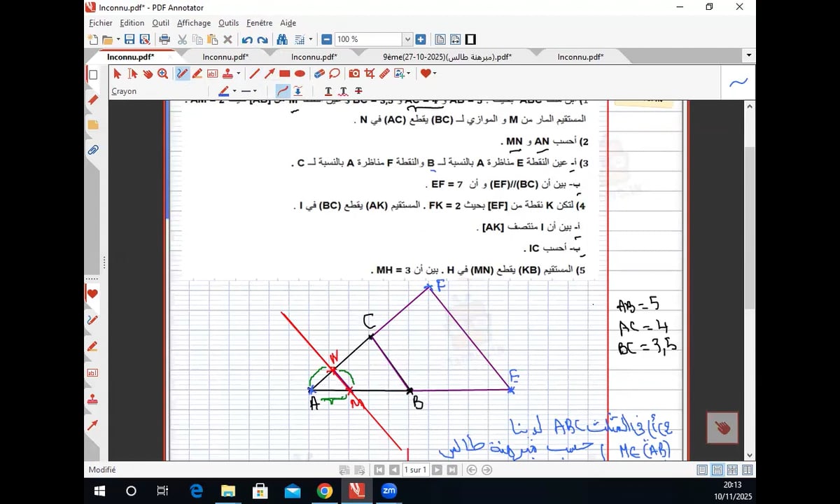The width and height of the screenshot is (840, 504).
Task: Select the Snapshot camera tool
Action: point(354,73)
